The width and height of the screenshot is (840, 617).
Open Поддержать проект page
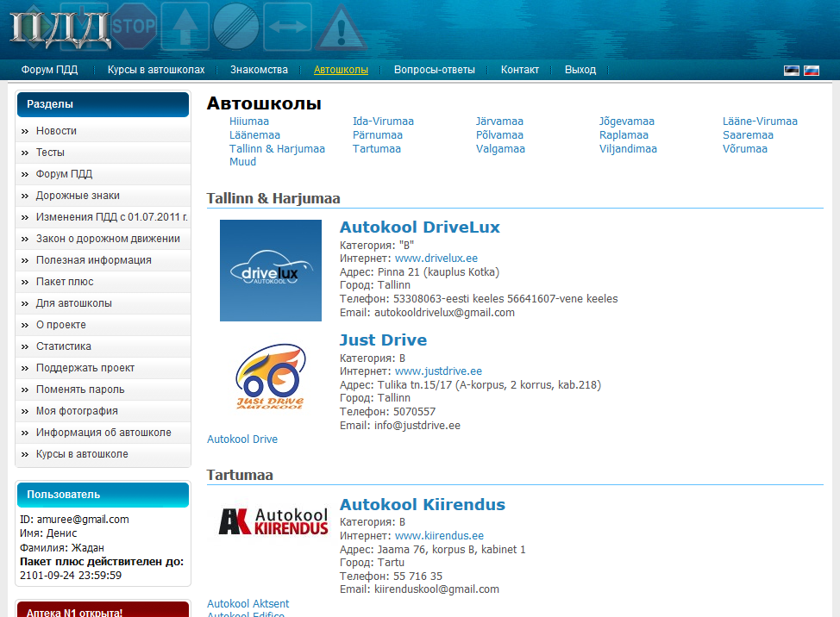point(103,368)
